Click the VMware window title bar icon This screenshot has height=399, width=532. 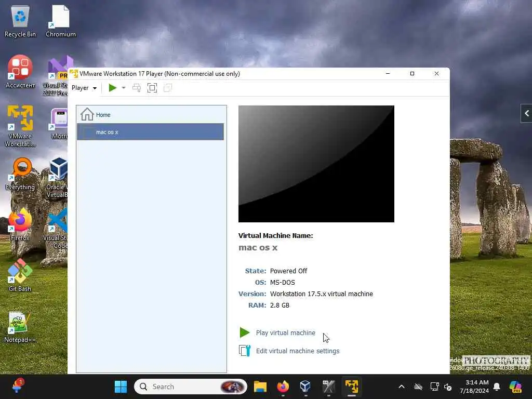coord(74,74)
